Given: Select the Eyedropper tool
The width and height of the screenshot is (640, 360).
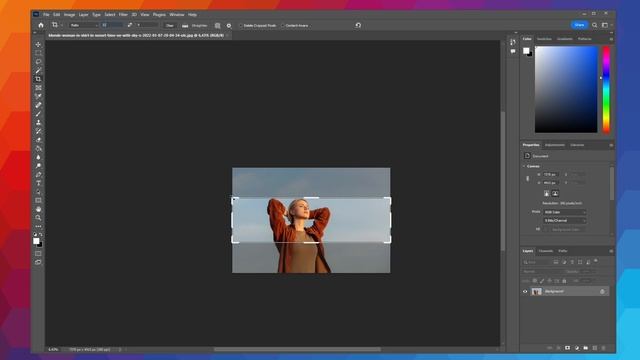Looking at the screenshot, I should coord(38,96).
